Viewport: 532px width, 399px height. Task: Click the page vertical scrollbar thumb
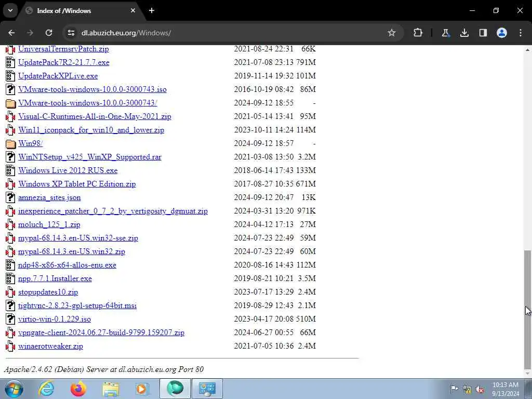tap(528, 310)
